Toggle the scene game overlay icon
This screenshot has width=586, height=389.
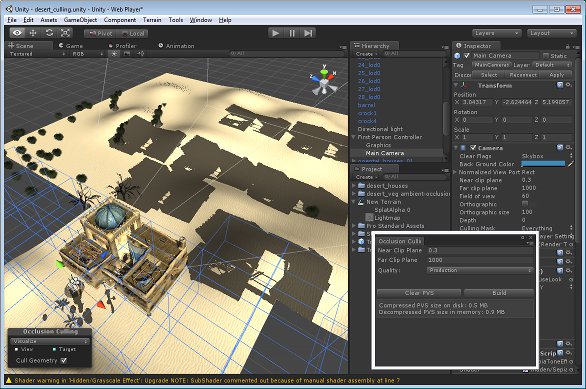pyautogui.click(x=127, y=54)
